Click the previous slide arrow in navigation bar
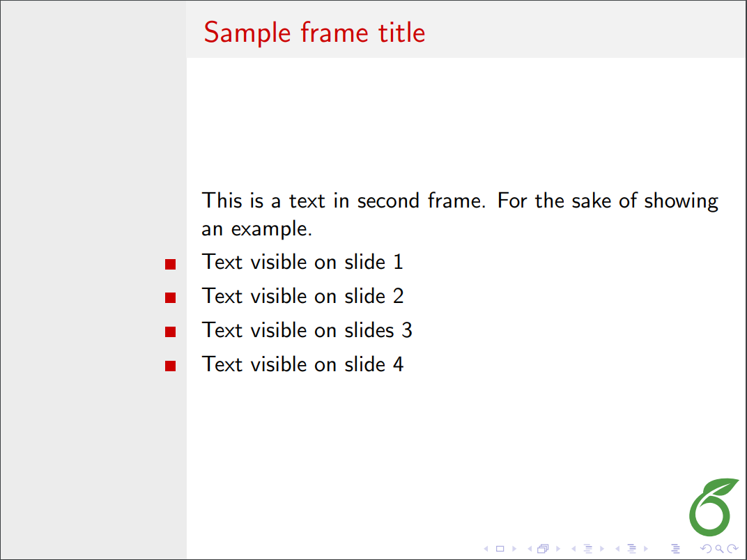The width and height of the screenshot is (747, 560). click(x=486, y=549)
